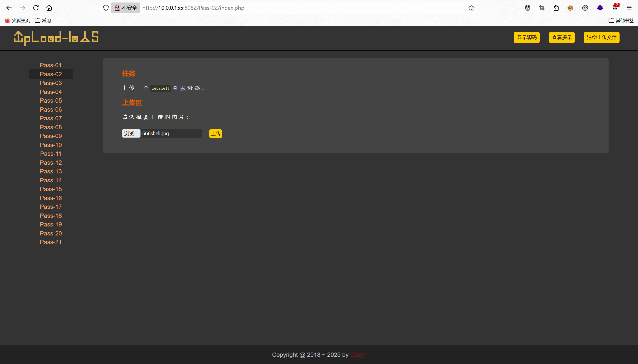
Task: Reload the current page
Action: [36, 8]
